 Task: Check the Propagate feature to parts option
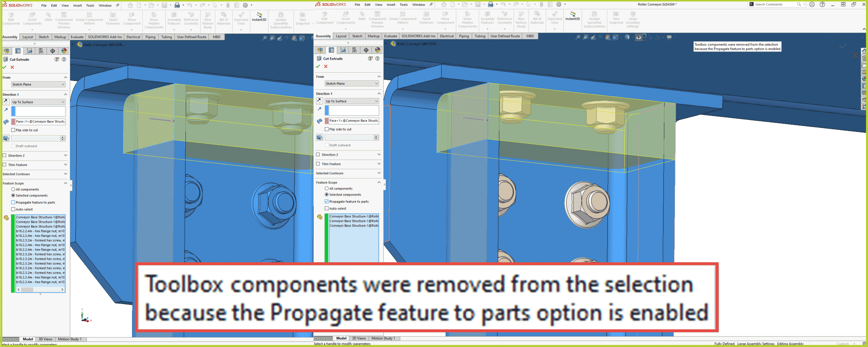(x=13, y=202)
